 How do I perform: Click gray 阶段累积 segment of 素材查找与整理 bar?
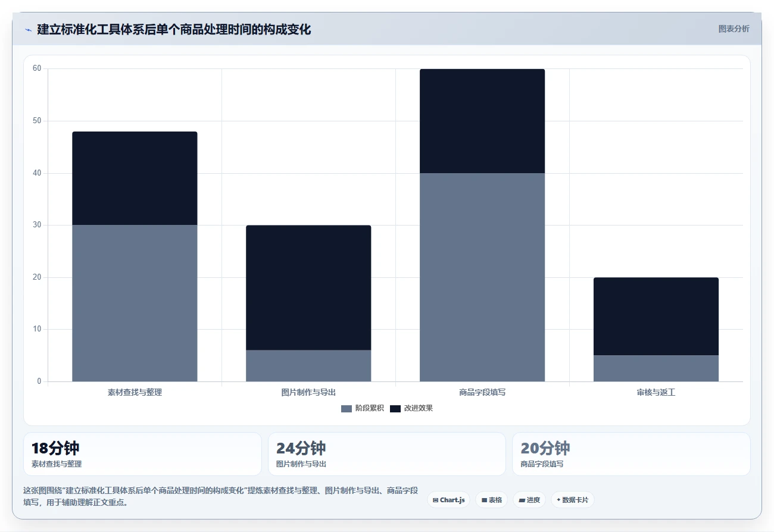135,303
